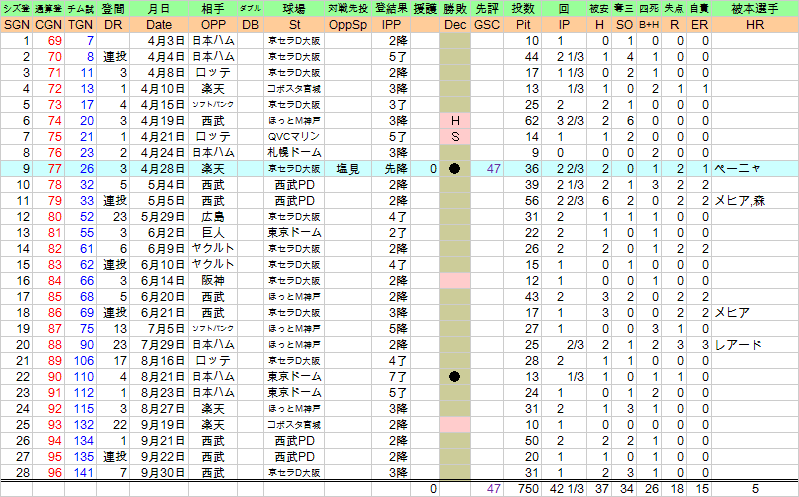Select the St column header

294,25
